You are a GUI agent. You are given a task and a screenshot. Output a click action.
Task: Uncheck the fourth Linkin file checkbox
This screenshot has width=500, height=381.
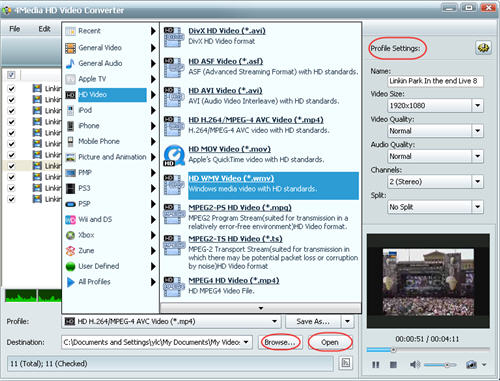coord(11,122)
